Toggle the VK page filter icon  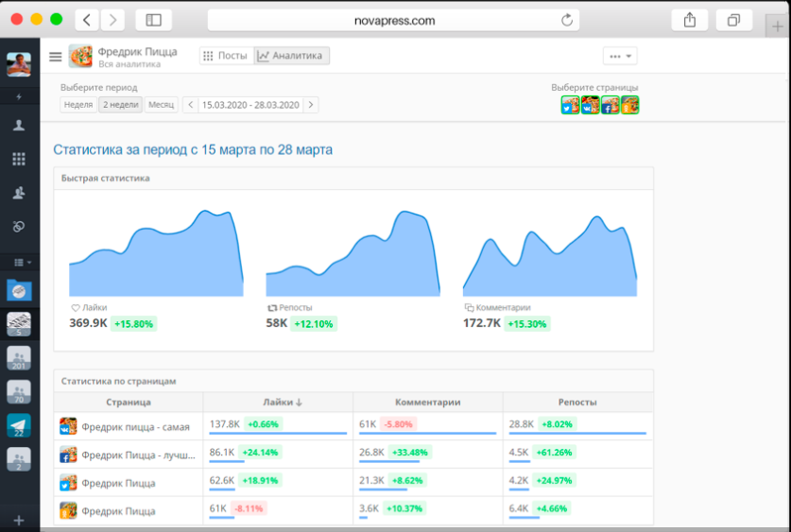[591, 105]
